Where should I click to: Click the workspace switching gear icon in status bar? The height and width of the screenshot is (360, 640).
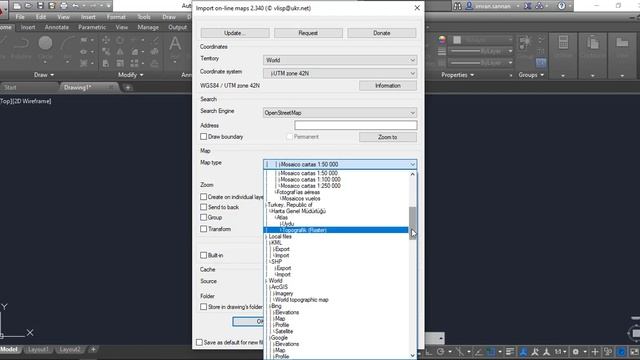click(x=576, y=351)
